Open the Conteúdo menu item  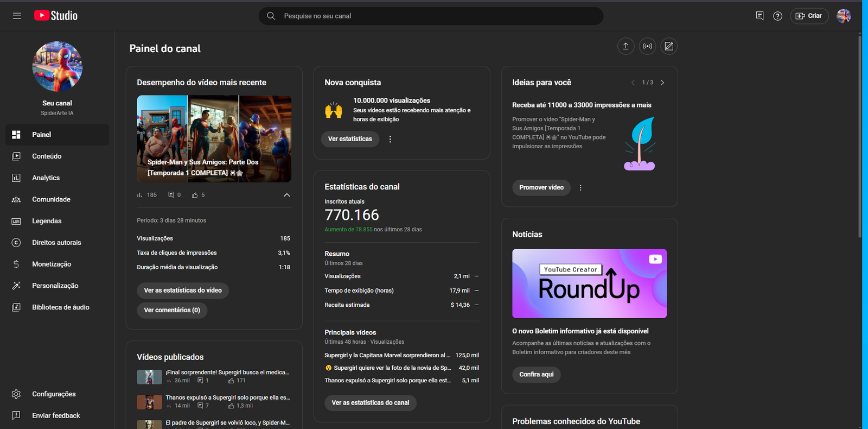[x=57, y=156]
